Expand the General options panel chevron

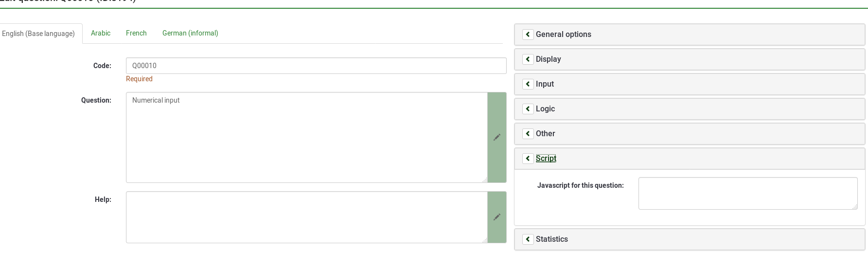pyautogui.click(x=528, y=35)
